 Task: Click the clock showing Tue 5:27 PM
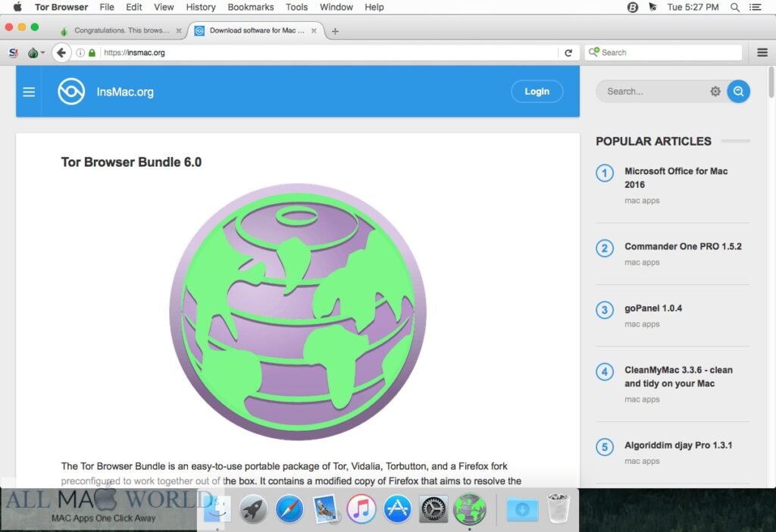pos(693,7)
